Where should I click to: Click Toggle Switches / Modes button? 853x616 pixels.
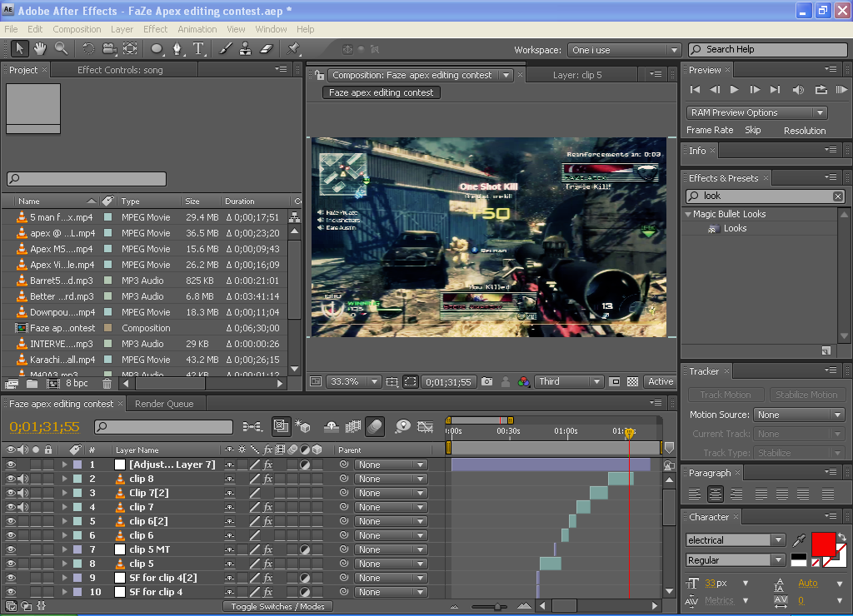click(x=277, y=606)
